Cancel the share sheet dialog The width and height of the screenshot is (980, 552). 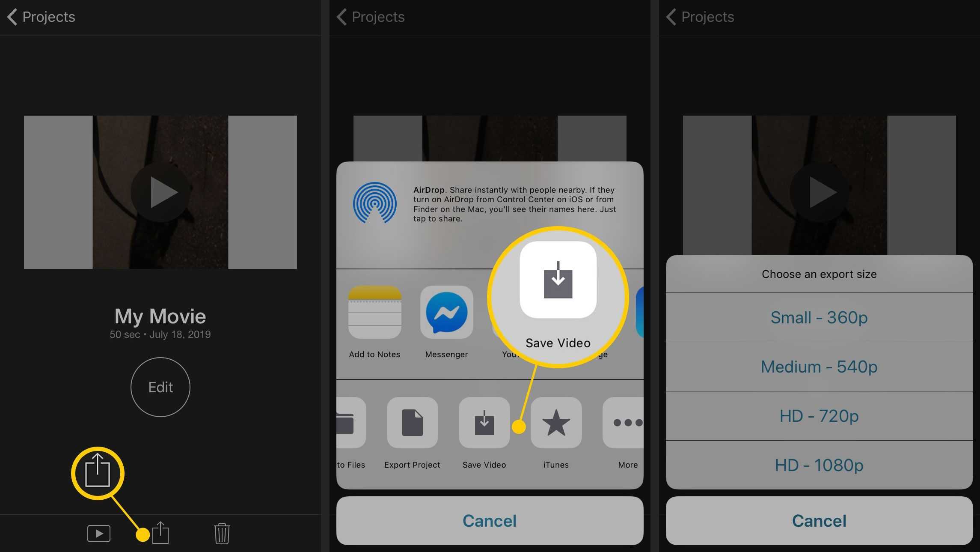pos(489,520)
